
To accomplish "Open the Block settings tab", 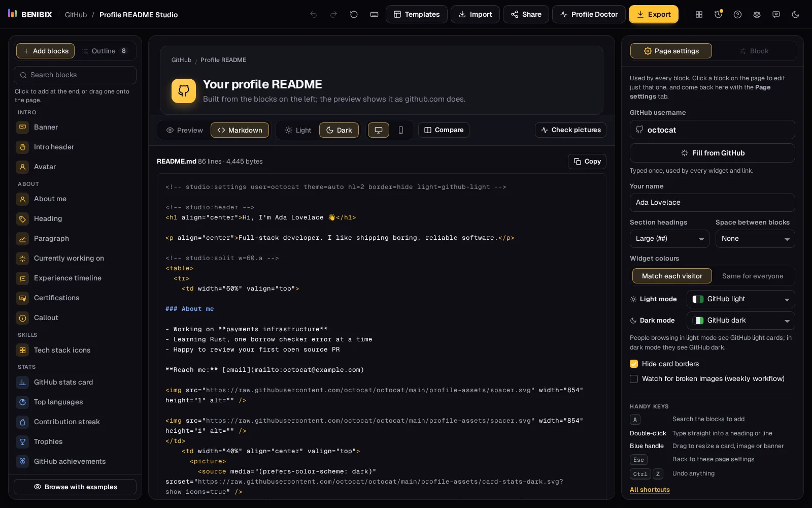I will [x=754, y=51].
